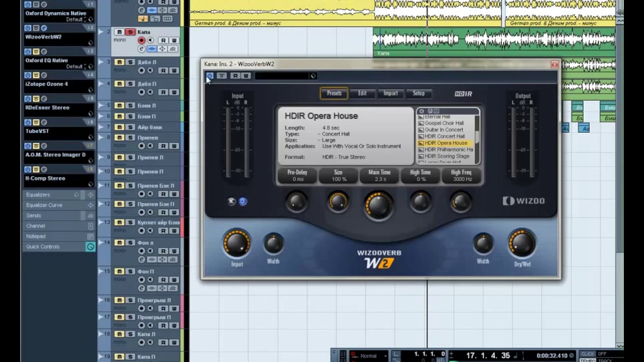Bypass the iZotope Ozone 4 insert
644x362 pixels.
[x=36, y=75]
